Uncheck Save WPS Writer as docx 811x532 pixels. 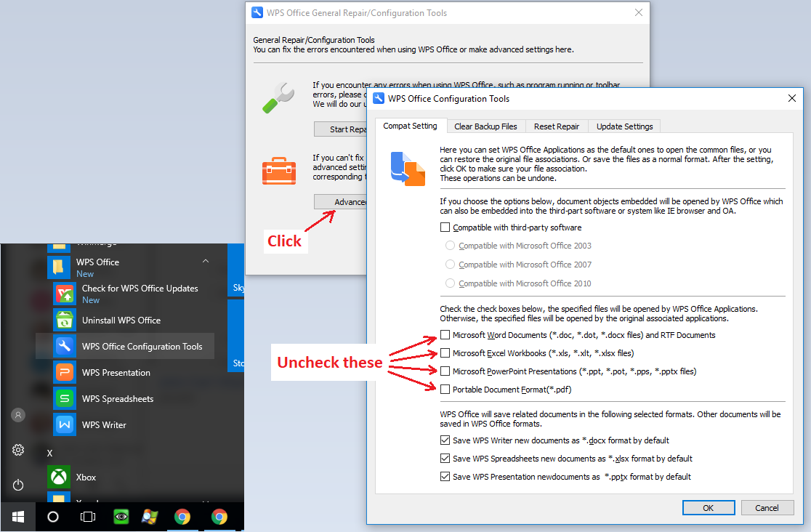(445, 440)
